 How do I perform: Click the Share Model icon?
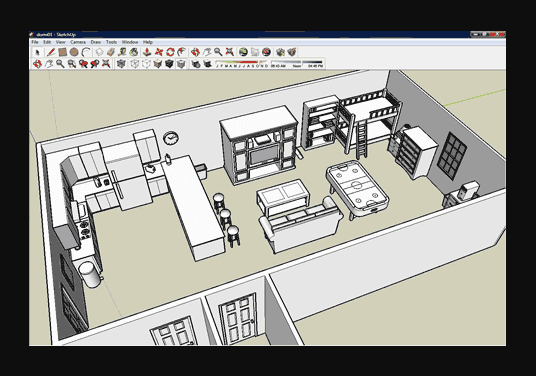292,52
